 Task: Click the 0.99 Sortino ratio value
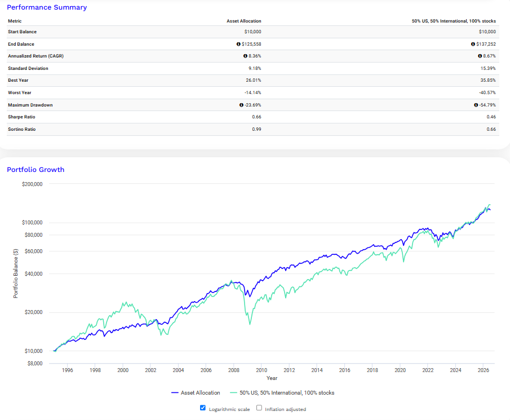(256, 129)
